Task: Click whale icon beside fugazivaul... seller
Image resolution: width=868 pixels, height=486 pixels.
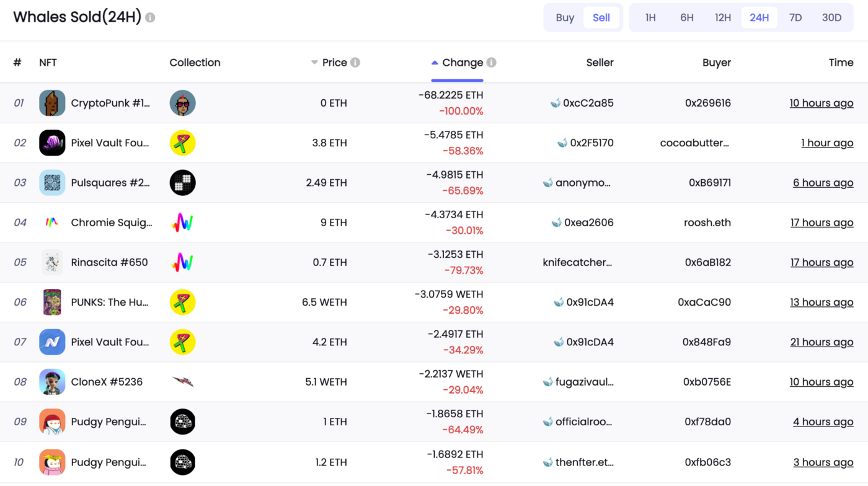Action: click(547, 382)
